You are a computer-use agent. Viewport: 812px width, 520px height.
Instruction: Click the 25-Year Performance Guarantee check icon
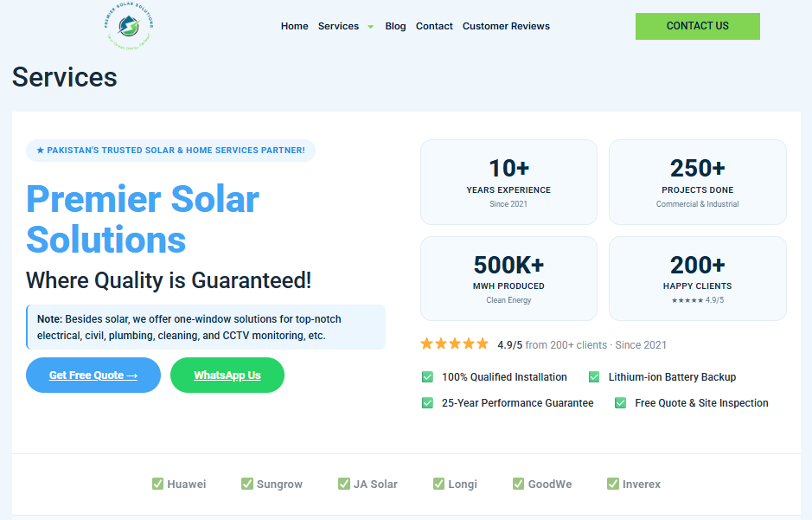(427, 403)
